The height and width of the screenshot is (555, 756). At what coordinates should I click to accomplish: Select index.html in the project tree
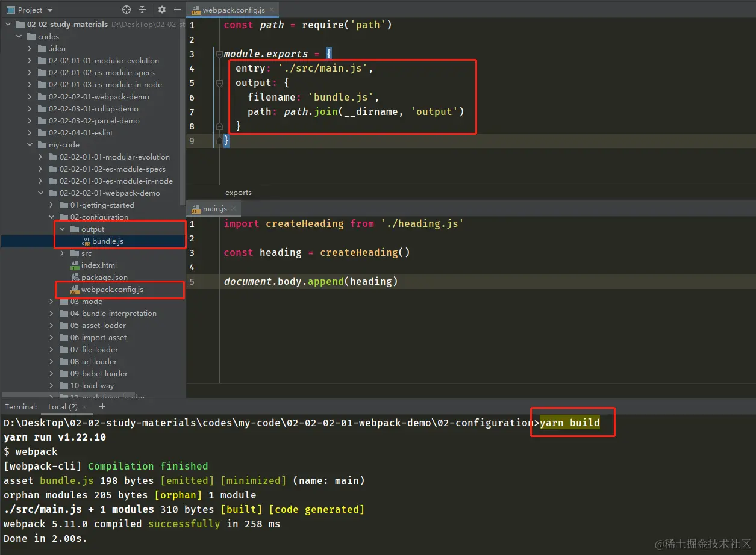(x=99, y=265)
